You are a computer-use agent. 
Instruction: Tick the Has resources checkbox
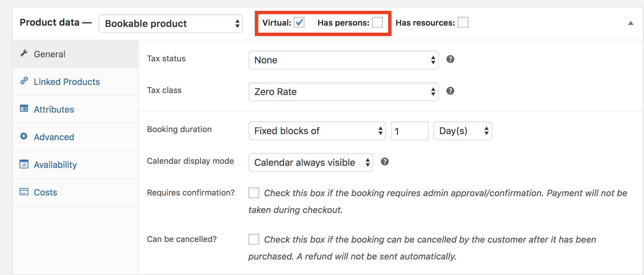pyautogui.click(x=463, y=23)
